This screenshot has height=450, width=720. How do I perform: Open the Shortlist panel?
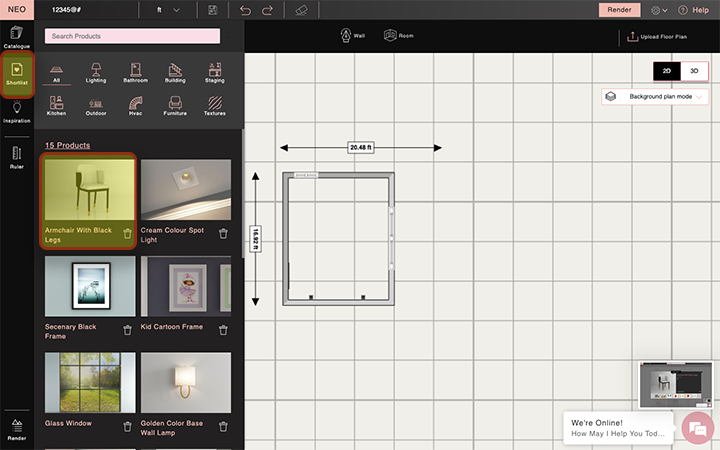tap(17, 74)
